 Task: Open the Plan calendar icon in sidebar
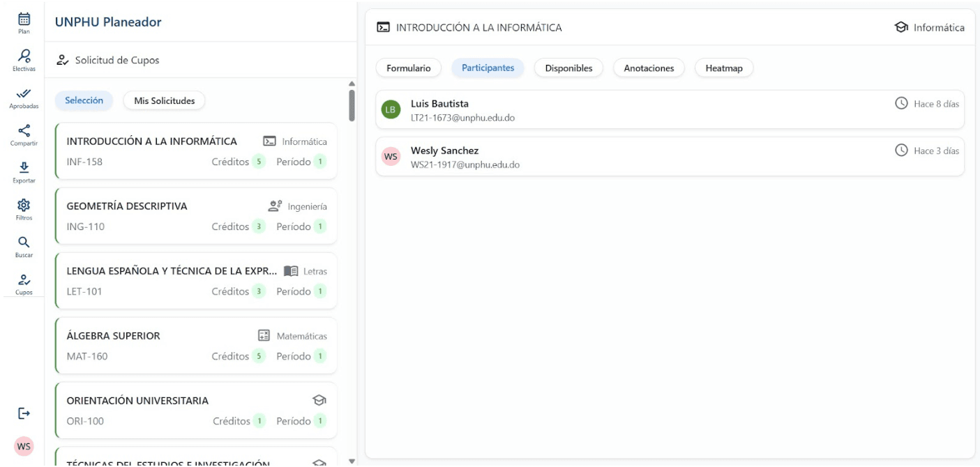click(x=24, y=20)
